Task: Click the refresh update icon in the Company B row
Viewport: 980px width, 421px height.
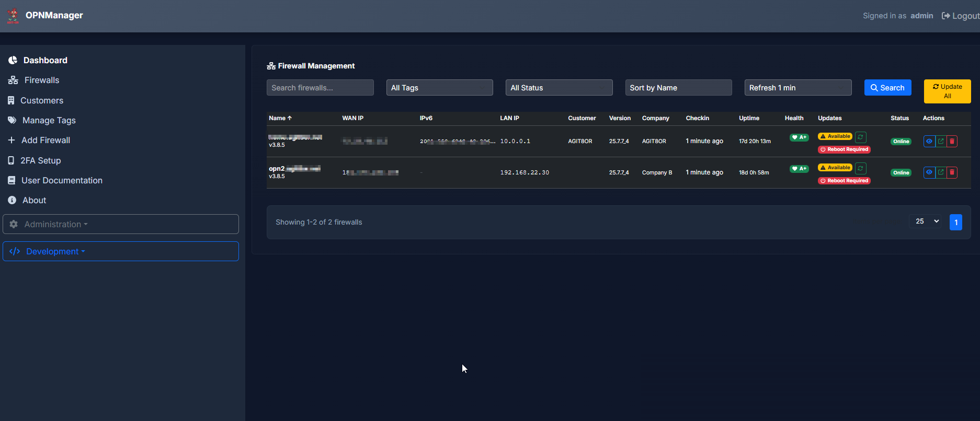Action: click(860, 168)
